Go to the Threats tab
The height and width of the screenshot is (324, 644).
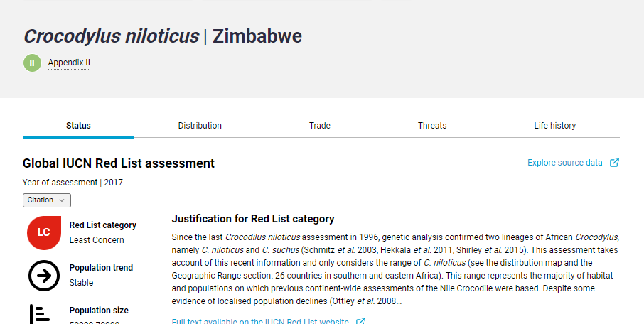coord(432,126)
